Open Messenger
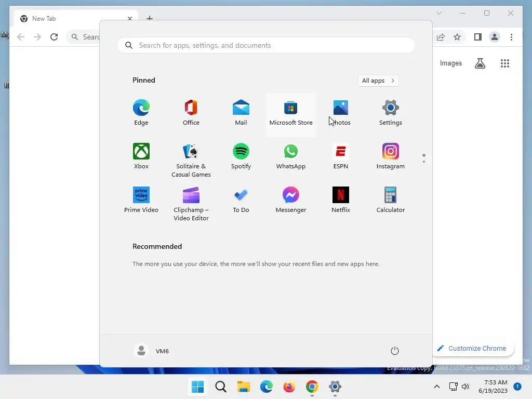The height and width of the screenshot is (399, 532). pyautogui.click(x=291, y=200)
